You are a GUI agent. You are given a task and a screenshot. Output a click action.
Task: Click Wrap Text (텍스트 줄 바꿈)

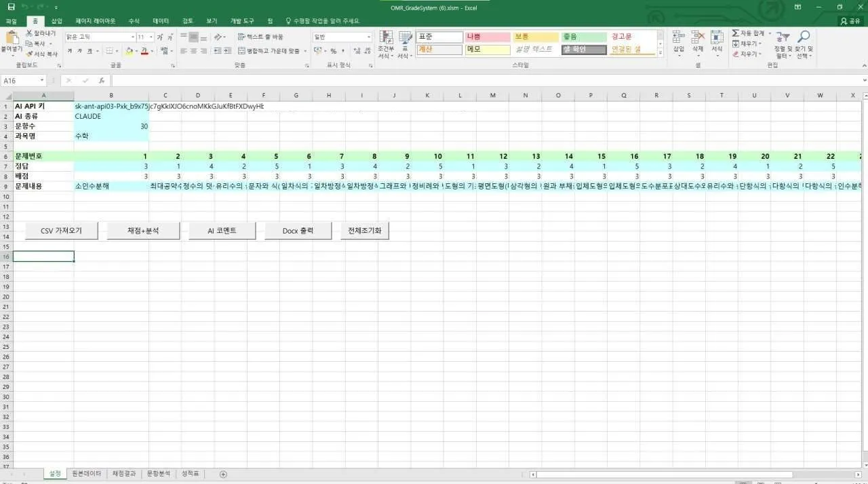[261, 37]
